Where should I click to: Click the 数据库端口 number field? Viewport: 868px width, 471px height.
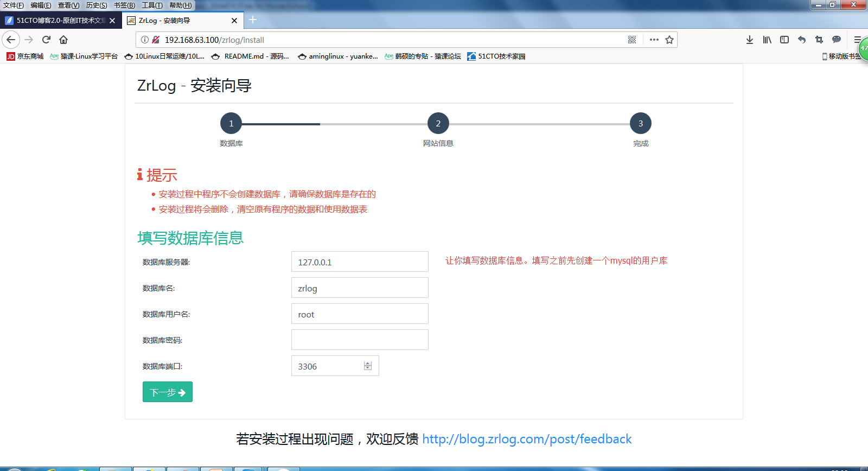(x=335, y=366)
